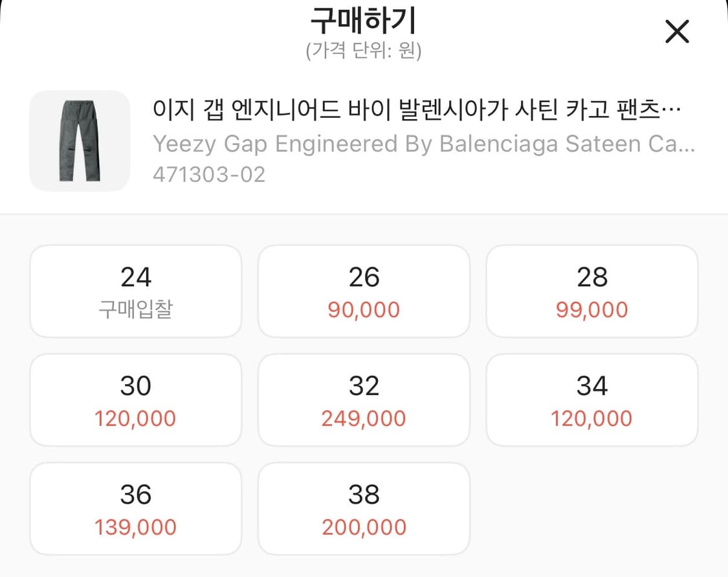Tap the 249,000 price under size 32
Viewport: 728px width, 577px height.
pos(364,418)
